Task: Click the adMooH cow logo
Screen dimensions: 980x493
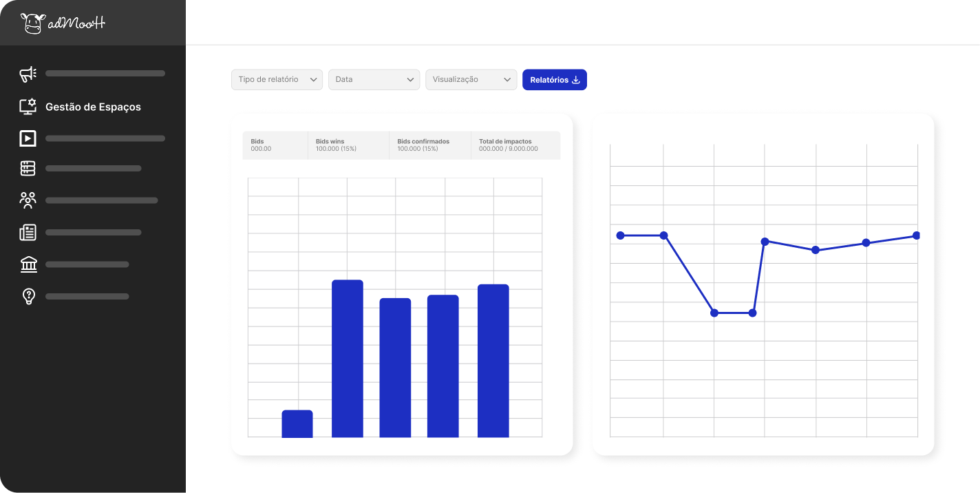Action: click(x=63, y=23)
